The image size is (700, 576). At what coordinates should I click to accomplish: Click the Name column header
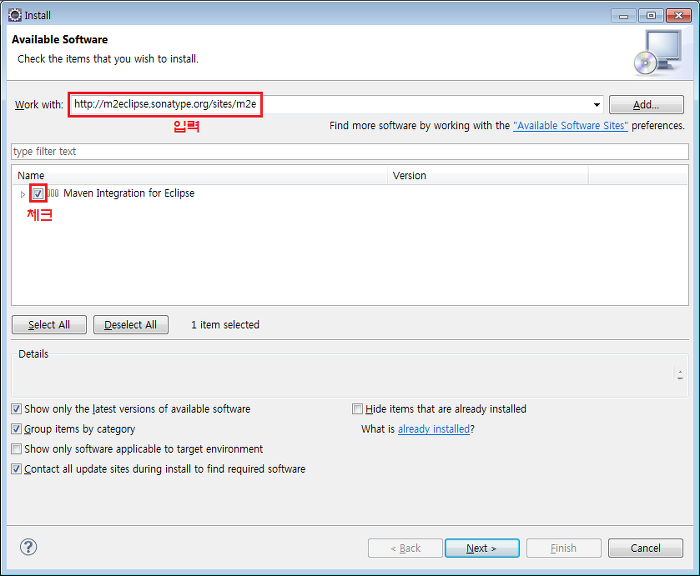tap(200, 175)
